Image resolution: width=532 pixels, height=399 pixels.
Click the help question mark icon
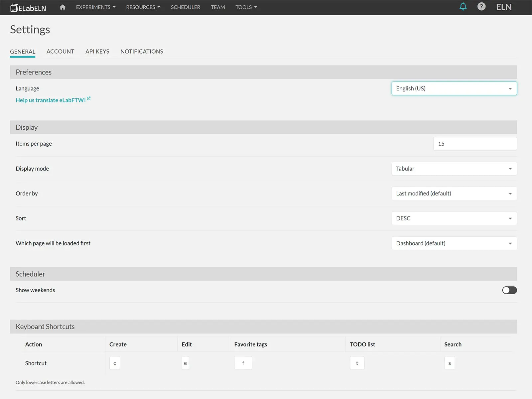(x=481, y=7)
